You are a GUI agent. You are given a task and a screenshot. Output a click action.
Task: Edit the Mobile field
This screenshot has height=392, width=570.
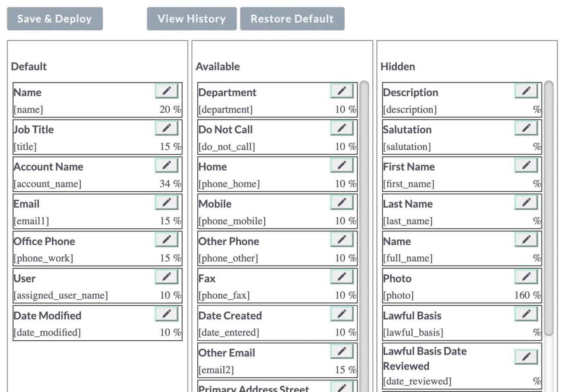coord(342,202)
